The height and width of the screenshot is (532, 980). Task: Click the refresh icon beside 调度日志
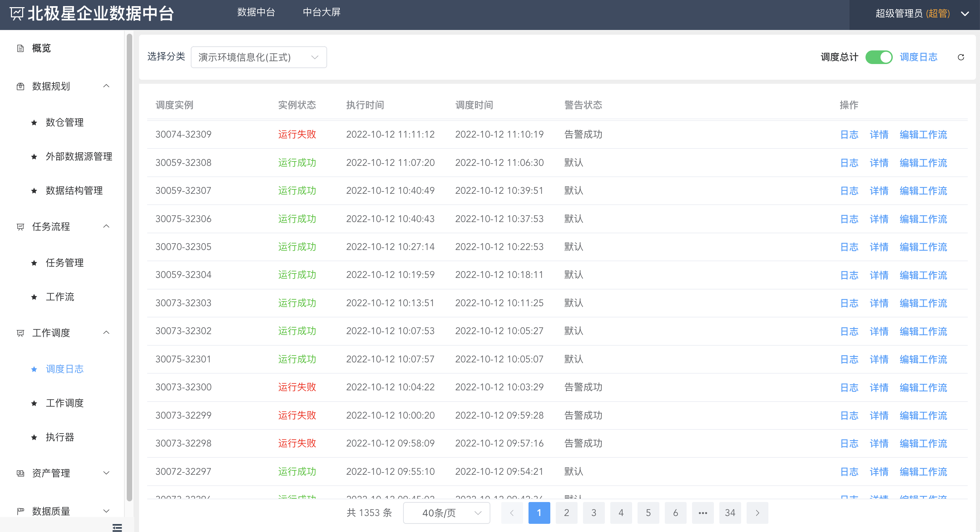(x=961, y=57)
